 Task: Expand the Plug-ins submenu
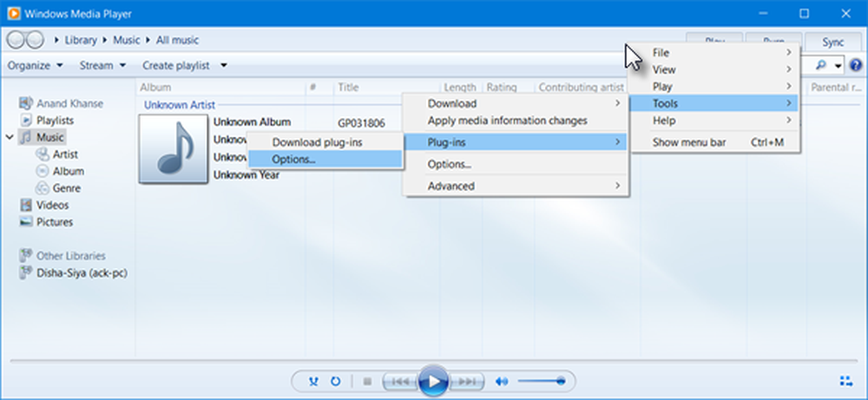pos(516,142)
